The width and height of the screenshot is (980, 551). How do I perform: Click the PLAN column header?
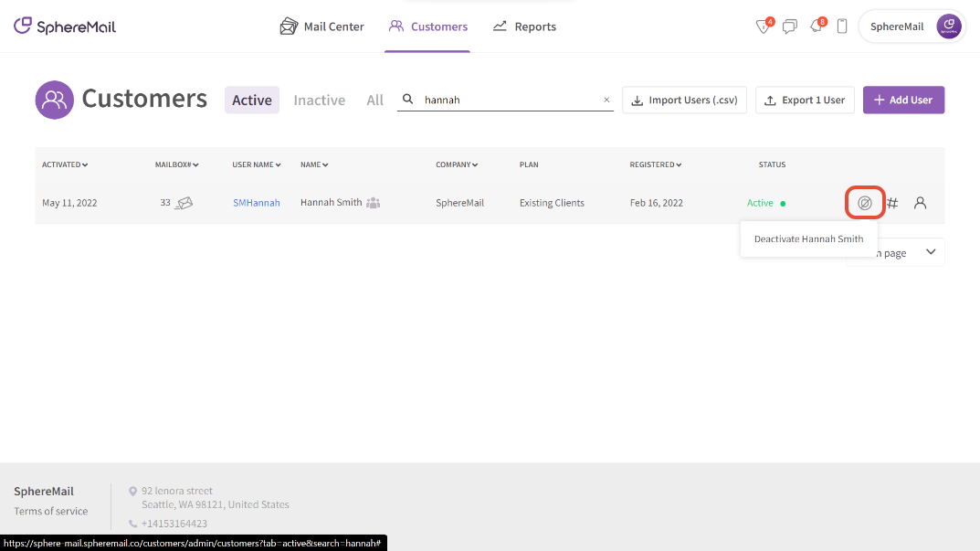coord(529,164)
